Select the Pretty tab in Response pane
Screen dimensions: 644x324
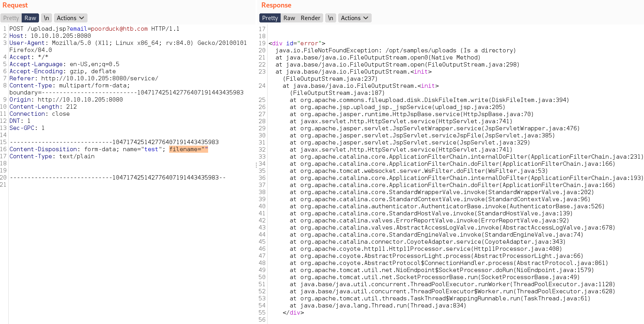pos(270,18)
